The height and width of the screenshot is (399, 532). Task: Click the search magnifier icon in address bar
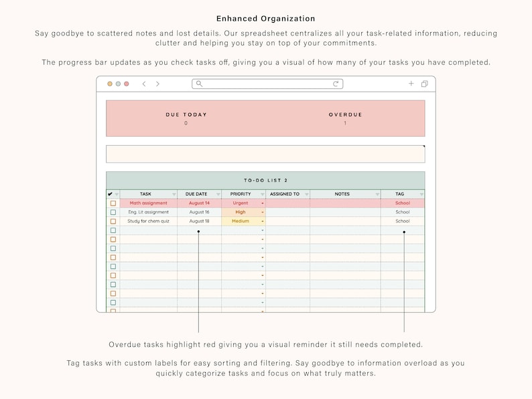(199, 84)
